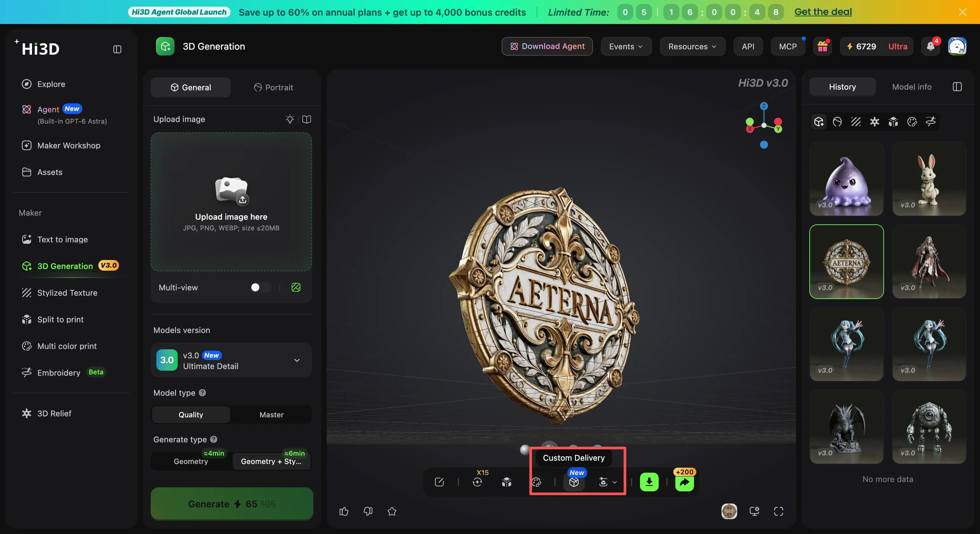This screenshot has width=980, height=534.
Task: Switch to the Portrait tab
Action: [273, 87]
